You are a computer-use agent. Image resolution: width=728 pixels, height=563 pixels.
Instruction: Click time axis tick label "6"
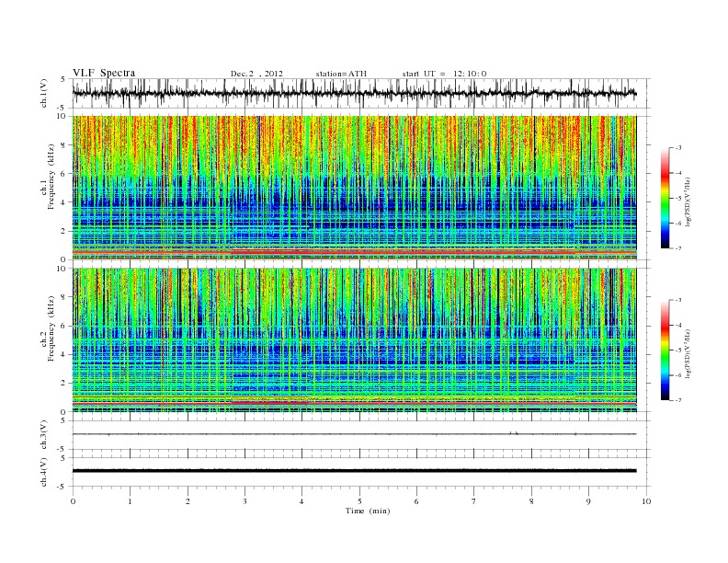[416, 501]
